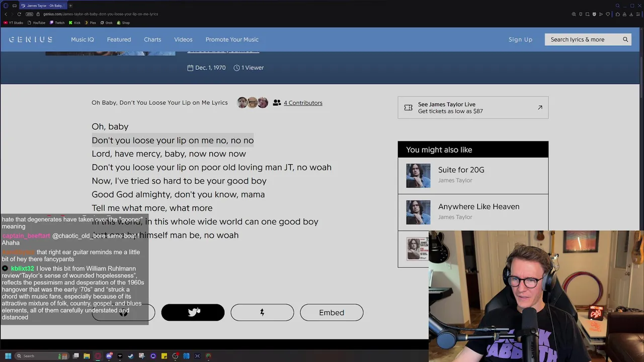Open See James Taylor Live tickets banner

tap(473, 108)
